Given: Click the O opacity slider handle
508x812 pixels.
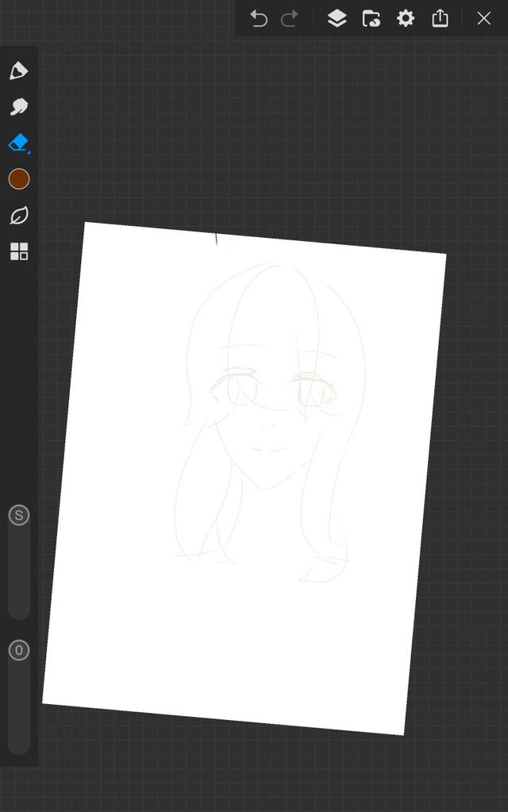Looking at the screenshot, I should 19,651.
